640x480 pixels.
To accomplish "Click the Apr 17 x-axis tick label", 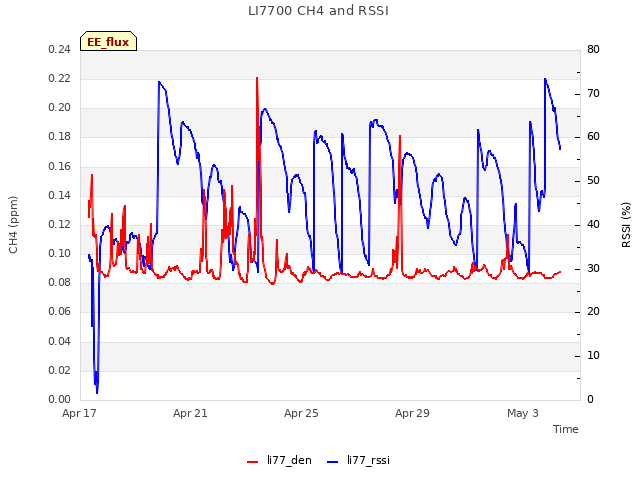I will [x=79, y=413].
